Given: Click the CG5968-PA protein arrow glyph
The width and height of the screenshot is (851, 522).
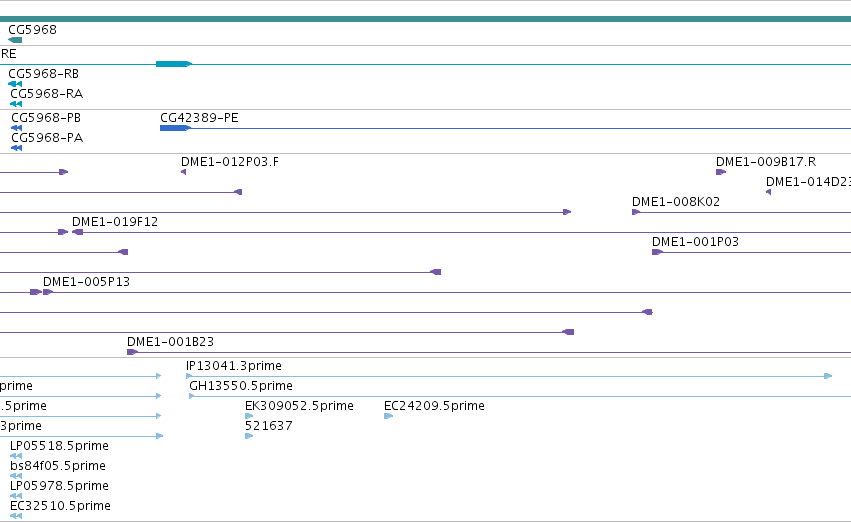Looking at the screenshot, I should pyautogui.click(x=17, y=148).
